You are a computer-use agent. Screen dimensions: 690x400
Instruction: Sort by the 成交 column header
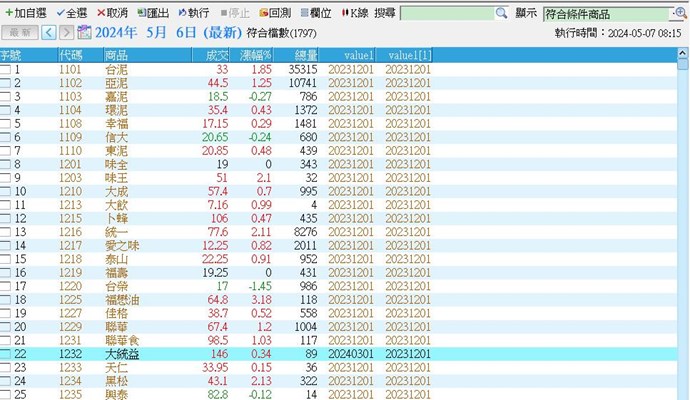point(216,54)
